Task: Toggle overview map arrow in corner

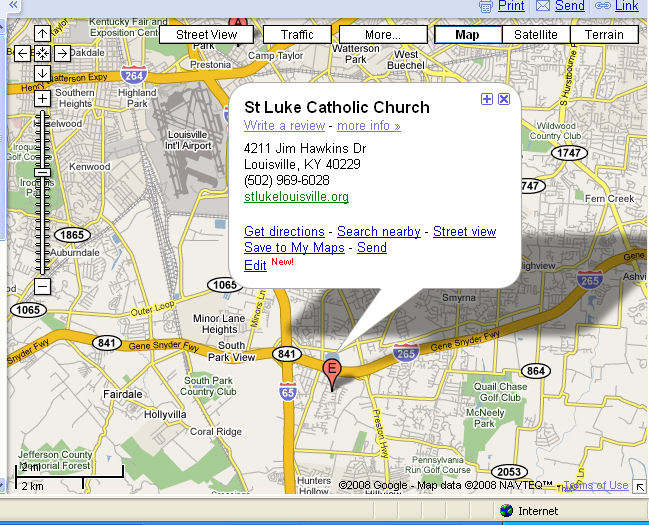Action: point(640,487)
